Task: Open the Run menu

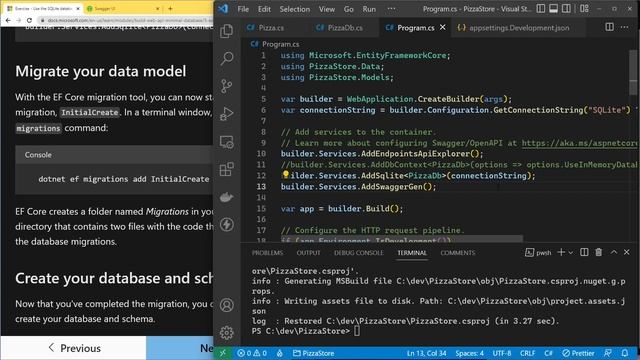Action: [369, 9]
